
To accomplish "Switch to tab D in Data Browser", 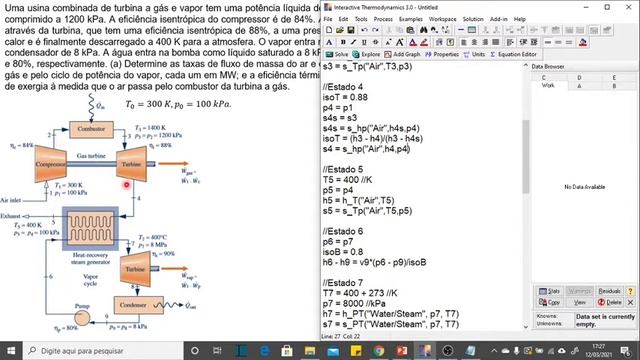I will coord(579,78).
